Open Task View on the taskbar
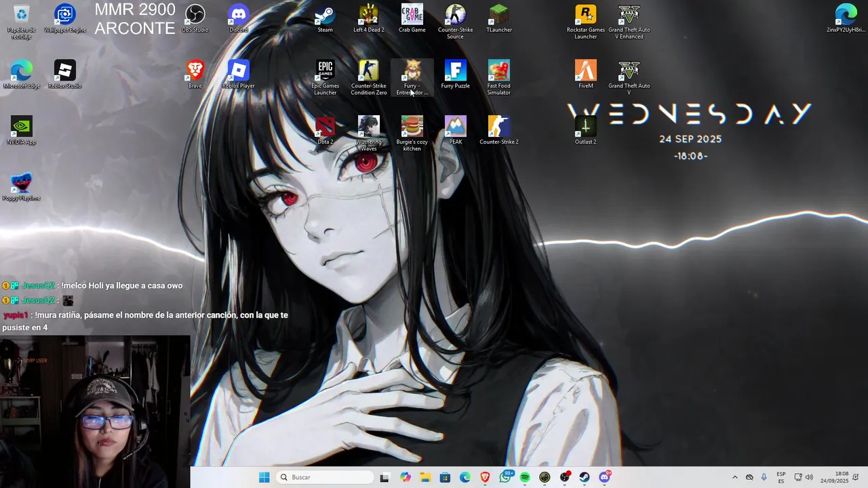The height and width of the screenshot is (488, 868). point(384,477)
